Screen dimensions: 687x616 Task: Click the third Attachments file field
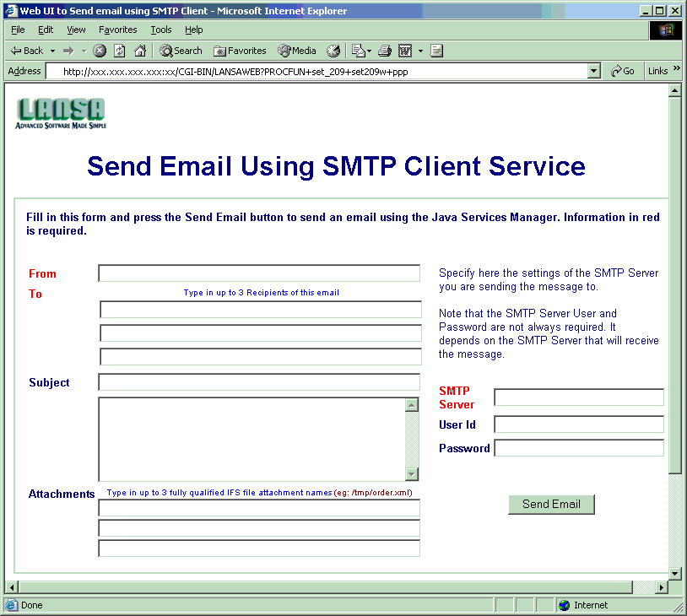coord(259,548)
